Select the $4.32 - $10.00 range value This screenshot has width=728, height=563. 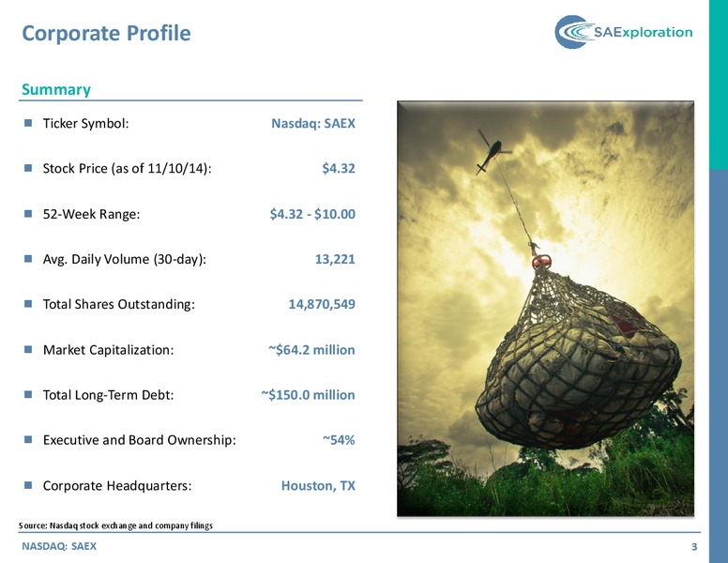point(312,214)
